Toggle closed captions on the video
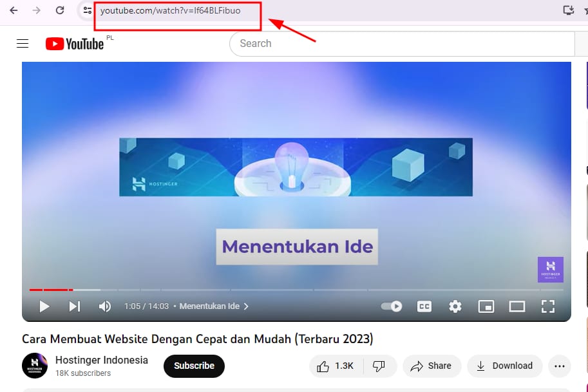 [x=424, y=306]
